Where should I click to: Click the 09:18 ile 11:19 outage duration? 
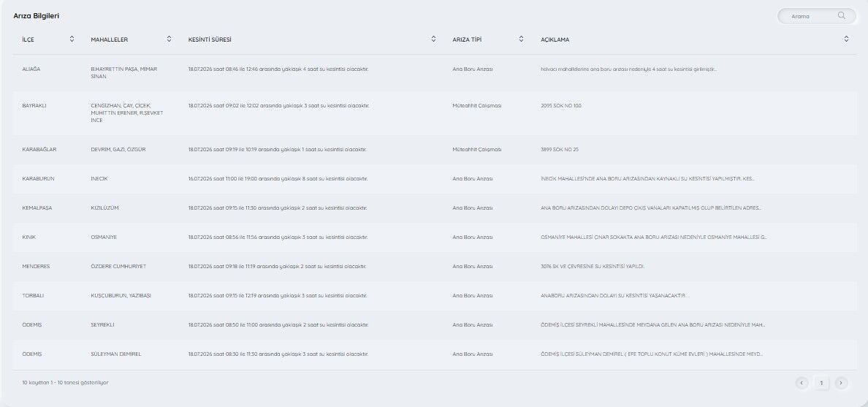pyautogui.click(x=278, y=267)
